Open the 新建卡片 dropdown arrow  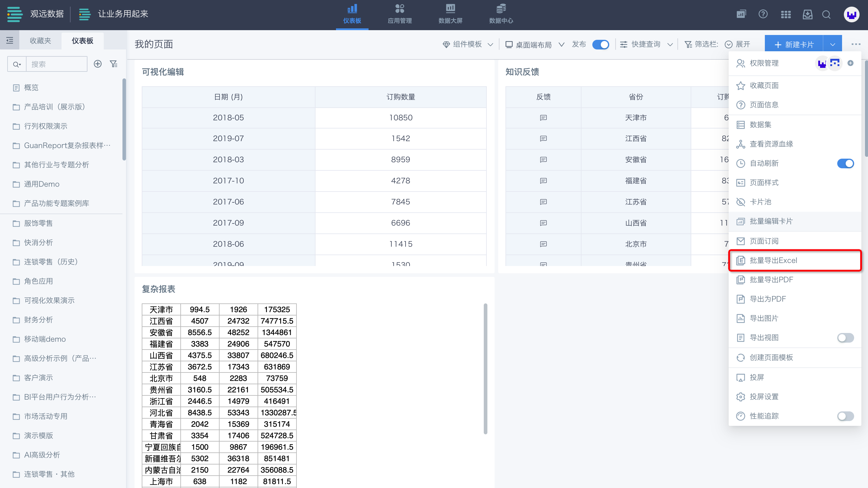832,44
